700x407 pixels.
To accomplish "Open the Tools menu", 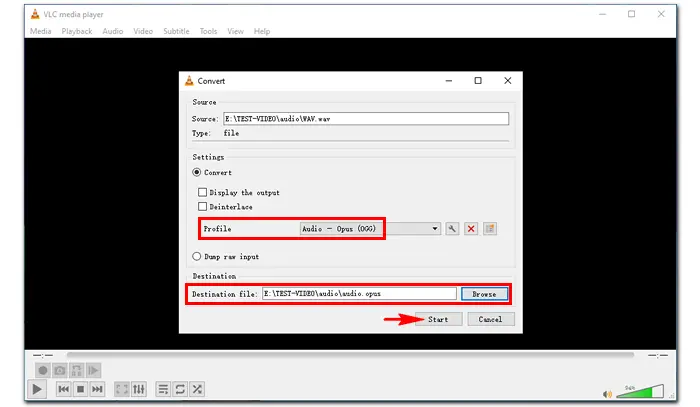I will [208, 31].
